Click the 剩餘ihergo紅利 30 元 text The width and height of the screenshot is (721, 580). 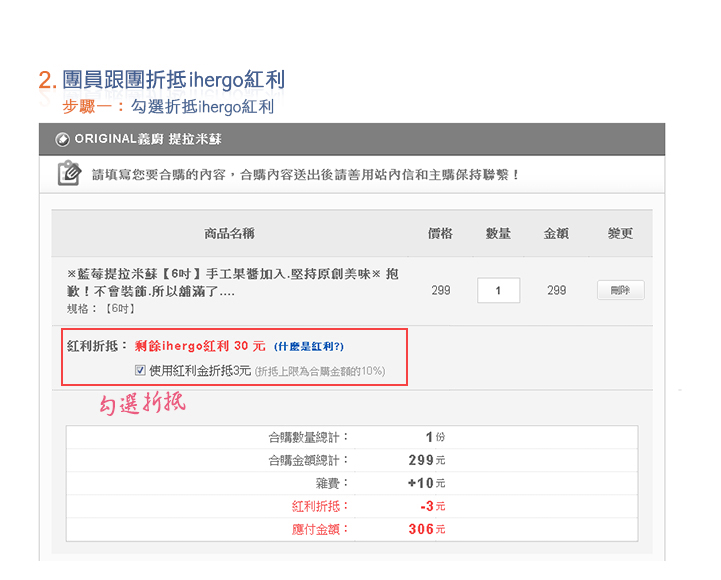[x=200, y=347]
